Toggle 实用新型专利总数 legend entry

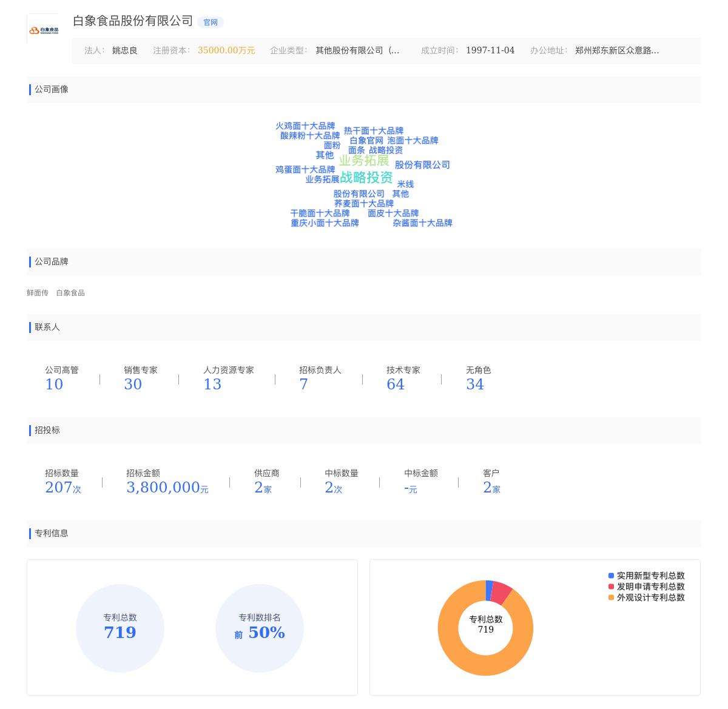click(x=647, y=576)
